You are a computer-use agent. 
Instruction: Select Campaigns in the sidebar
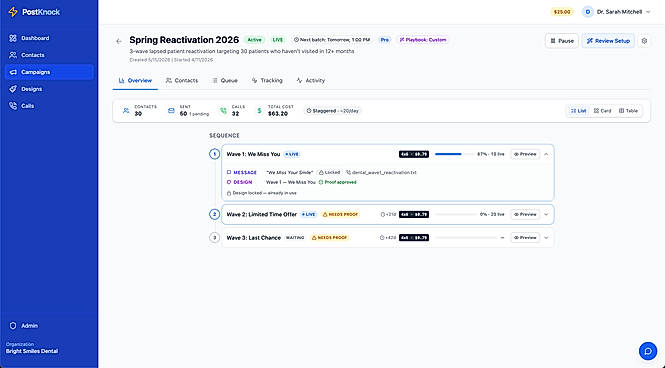pos(49,72)
